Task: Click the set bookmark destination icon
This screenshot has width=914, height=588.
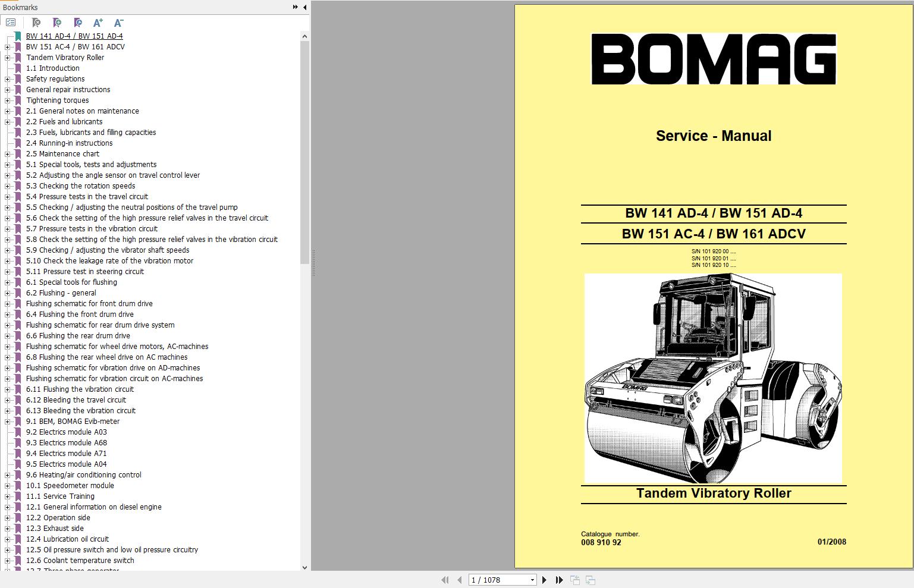Action: 78,23
